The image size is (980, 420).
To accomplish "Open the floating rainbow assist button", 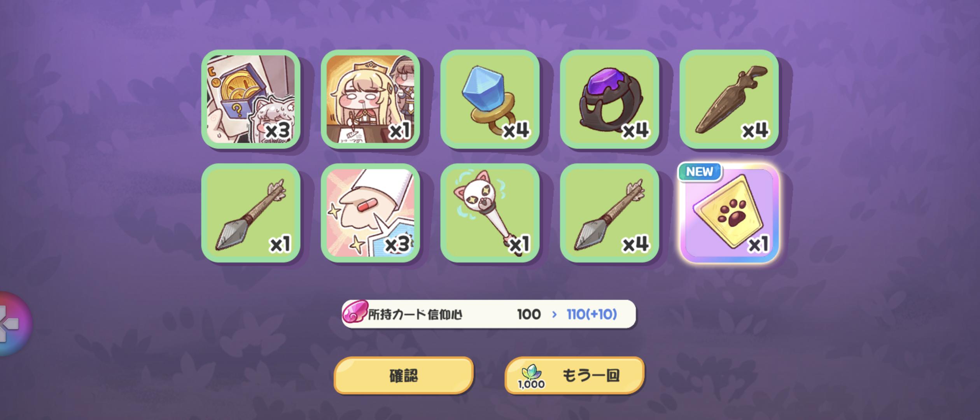I will point(14,324).
